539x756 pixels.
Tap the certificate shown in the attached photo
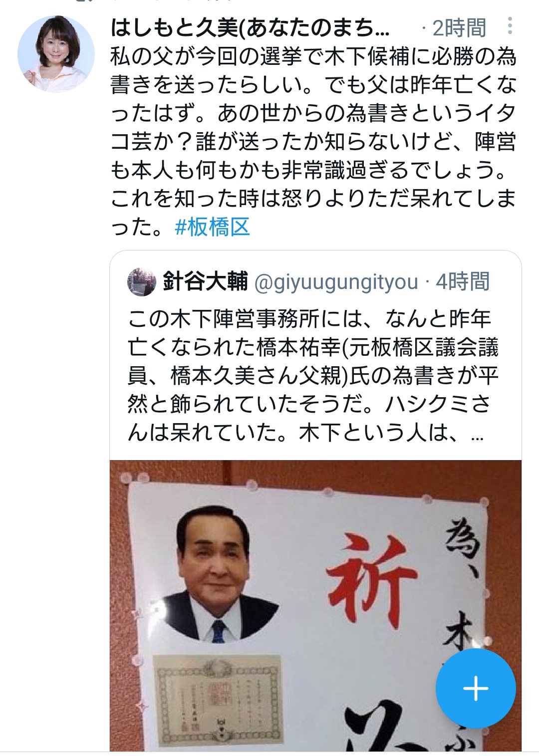coord(218,701)
